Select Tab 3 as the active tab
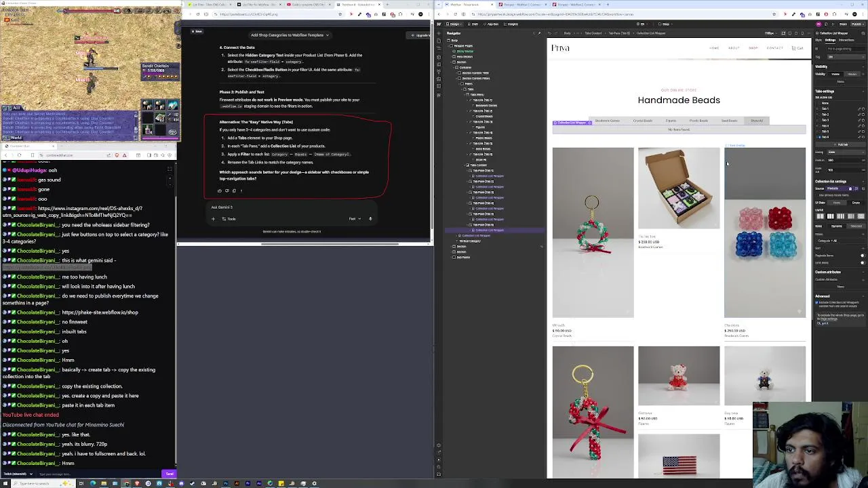Screen dimensions: 868x488 (x=825, y=120)
